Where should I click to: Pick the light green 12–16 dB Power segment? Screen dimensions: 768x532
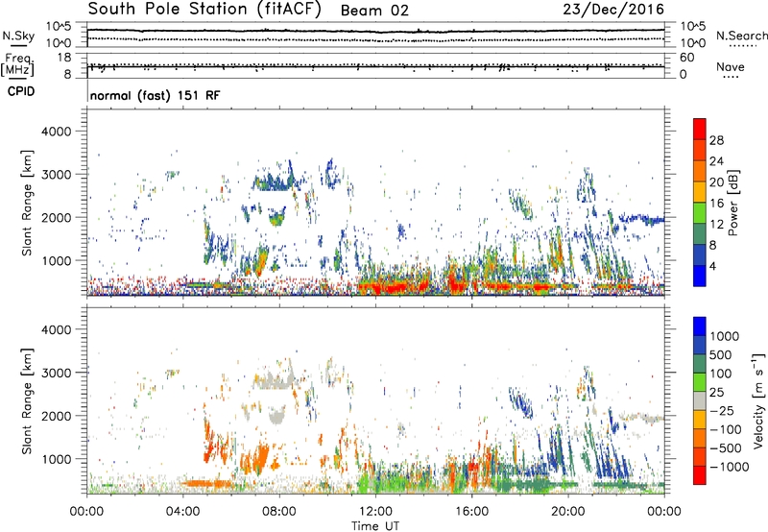[700, 213]
